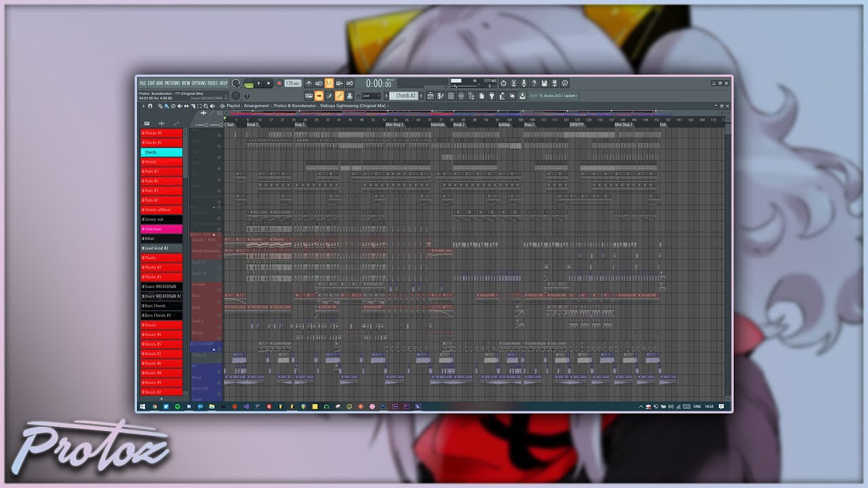The width and height of the screenshot is (868, 488).
Task: Open the PATTERNS menu
Action: [x=172, y=83]
